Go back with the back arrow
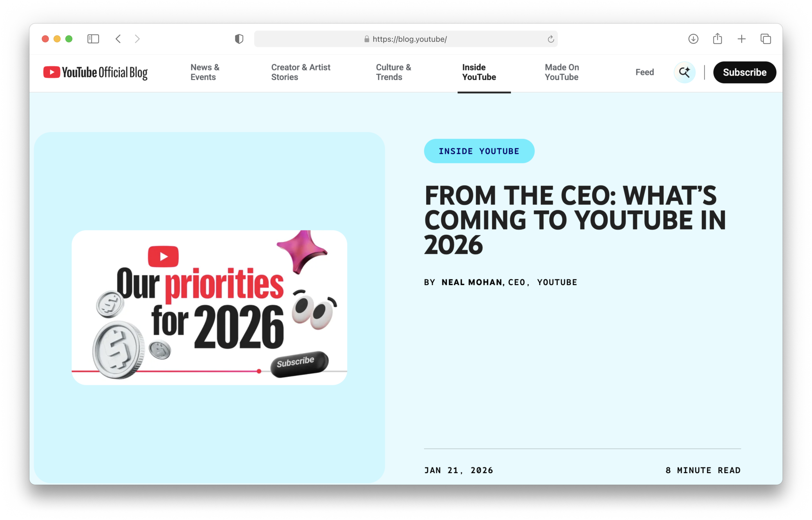Image resolution: width=812 pixels, height=520 pixels. click(x=118, y=39)
